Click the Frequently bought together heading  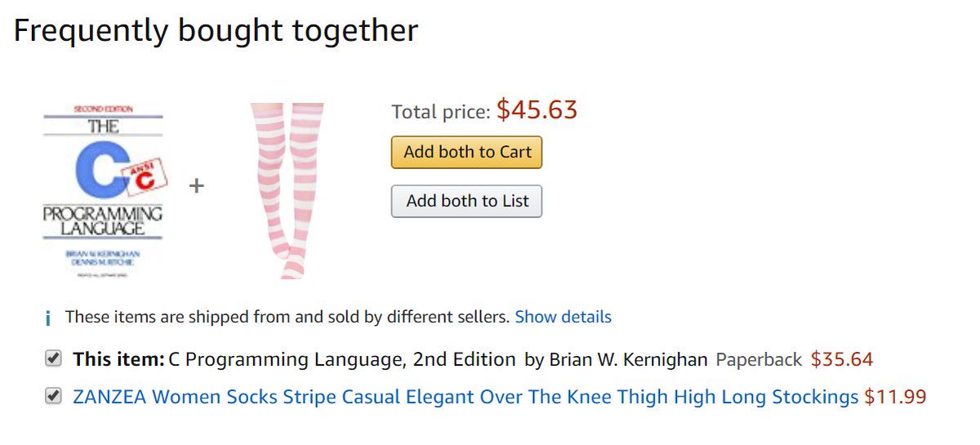[x=216, y=31]
